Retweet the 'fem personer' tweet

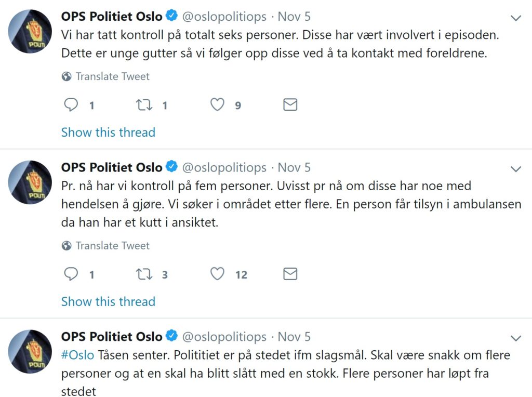(144, 274)
